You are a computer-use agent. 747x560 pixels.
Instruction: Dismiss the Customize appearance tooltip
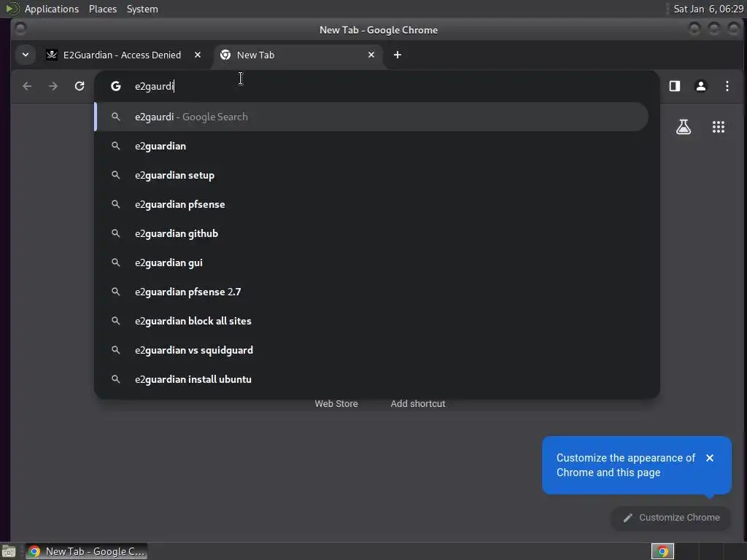710,458
